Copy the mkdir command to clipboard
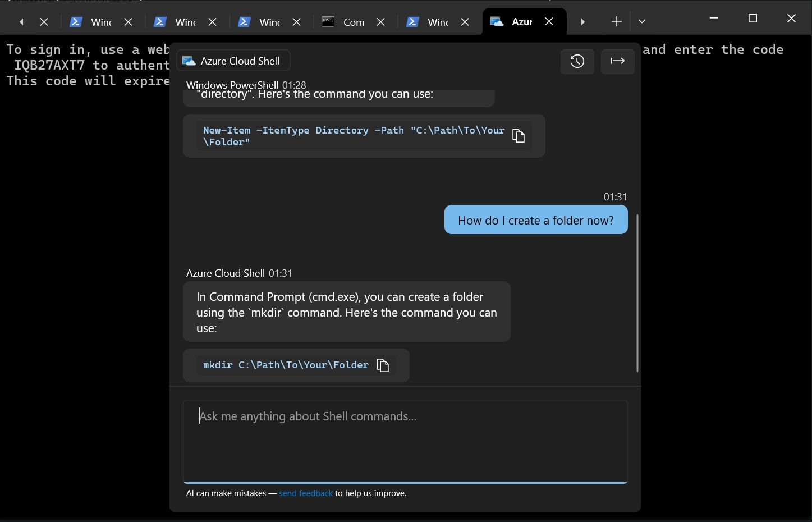Screen dimensions: 812x522 [383, 365]
